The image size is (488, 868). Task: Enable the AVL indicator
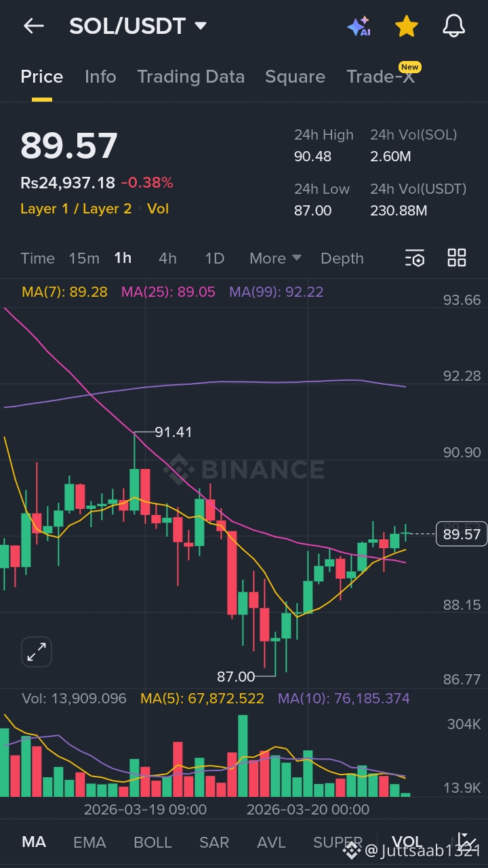pyautogui.click(x=271, y=842)
